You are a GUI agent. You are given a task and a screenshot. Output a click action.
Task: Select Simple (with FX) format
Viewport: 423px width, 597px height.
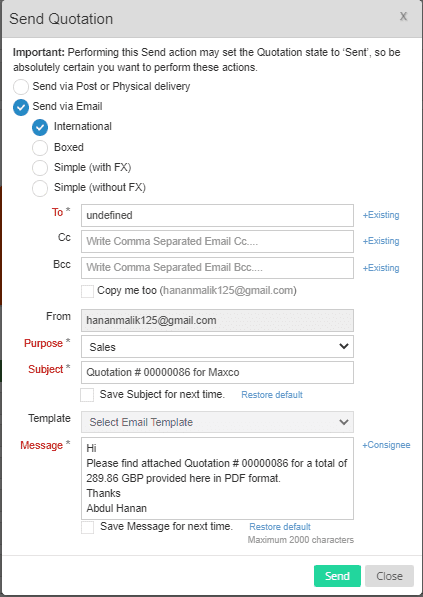40,168
